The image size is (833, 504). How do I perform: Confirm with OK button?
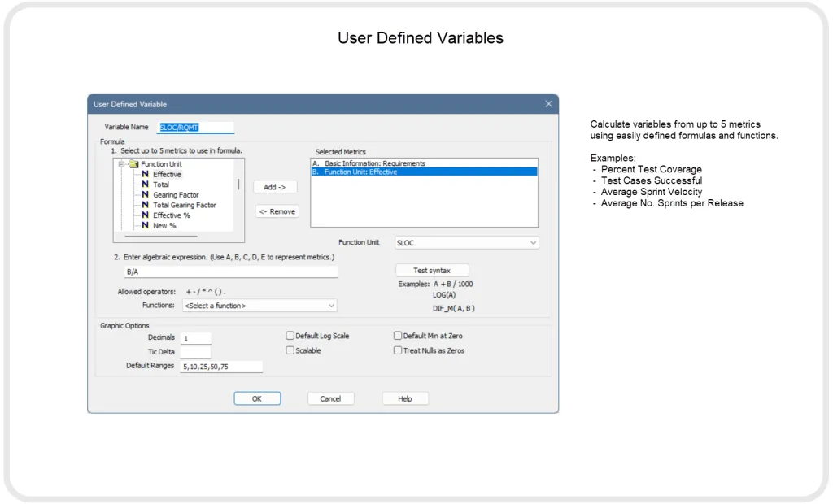tap(257, 398)
